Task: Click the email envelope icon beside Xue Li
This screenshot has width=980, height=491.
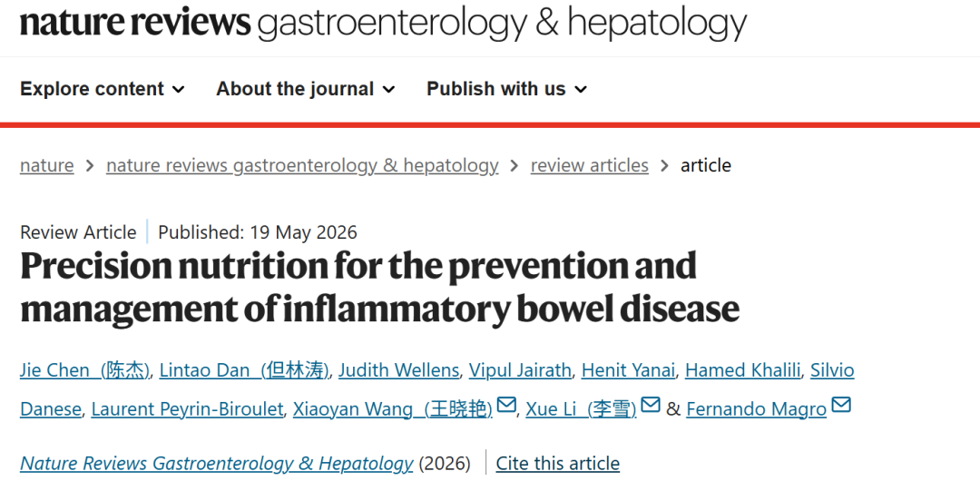Action: (x=651, y=406)
